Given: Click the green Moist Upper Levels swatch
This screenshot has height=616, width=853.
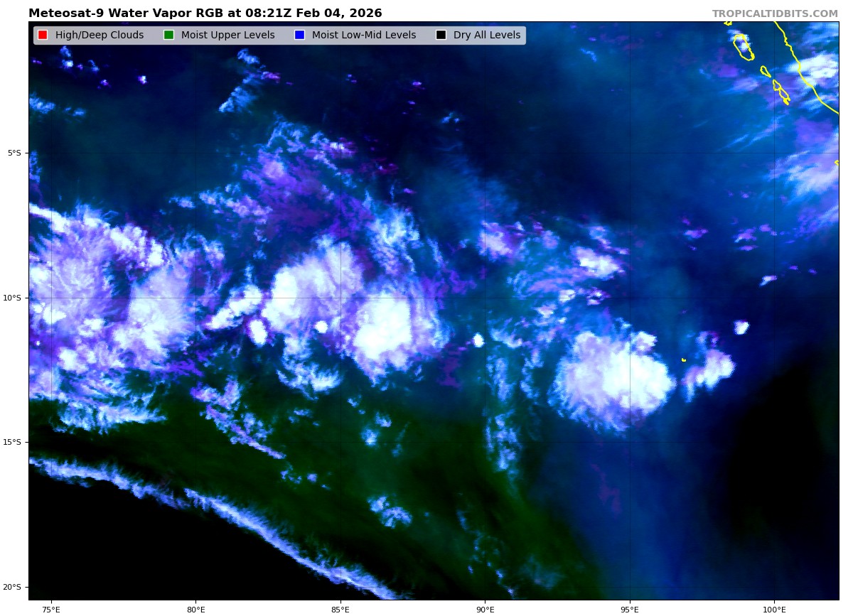Looking at the screenshot, I should pos(168,36).
